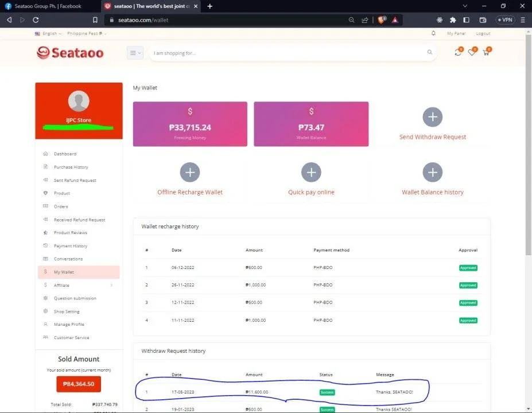Open Conversations in the sidebar
532x413 pixels.
(x=68, y=259)
